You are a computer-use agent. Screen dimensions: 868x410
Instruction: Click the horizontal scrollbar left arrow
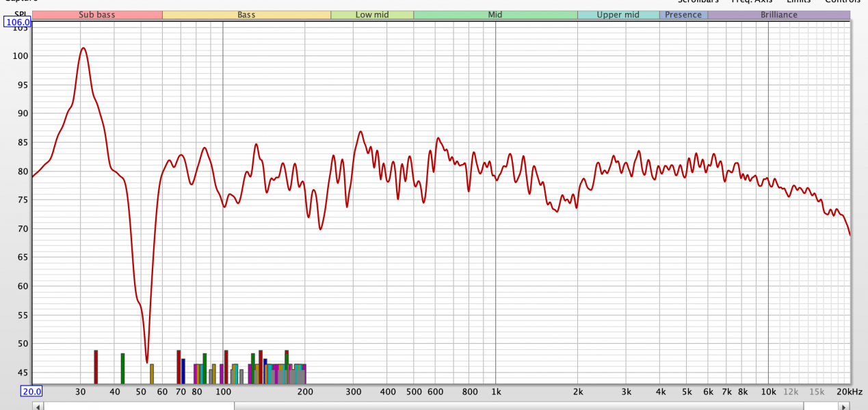pyautogui.click(x=38, y=406)
